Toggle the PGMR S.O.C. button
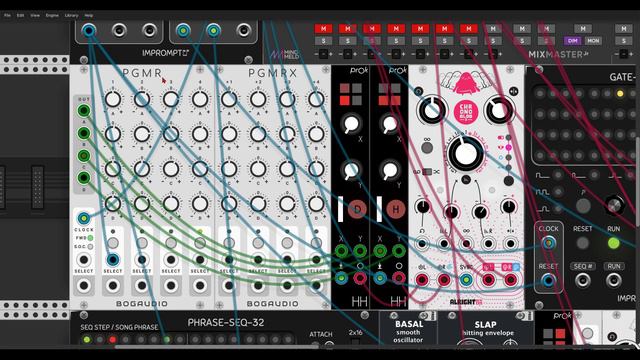 pos(90,247)
